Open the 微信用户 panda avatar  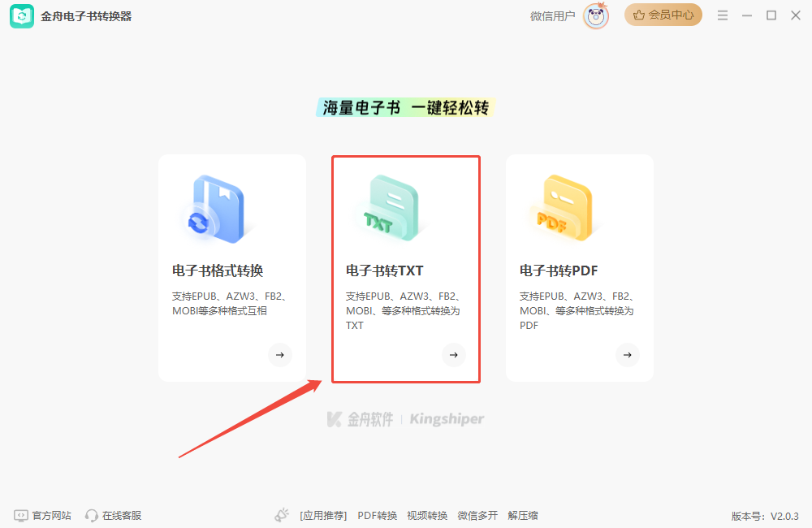(595, 16)
